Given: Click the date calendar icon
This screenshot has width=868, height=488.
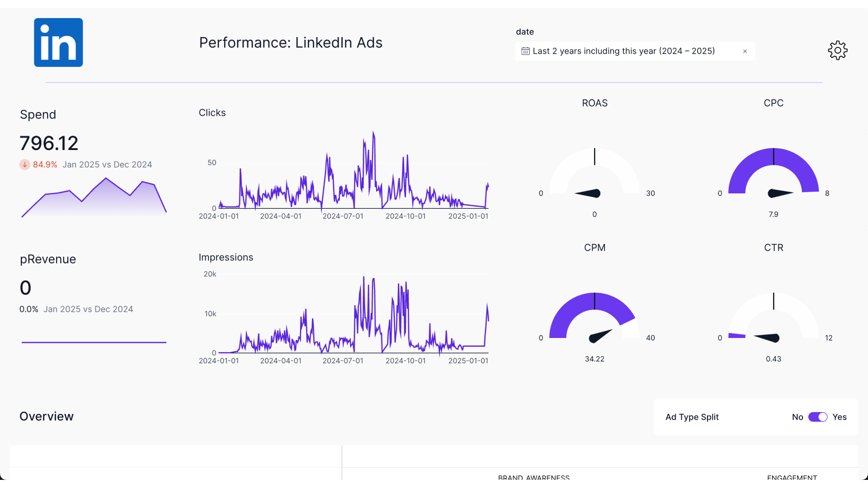Looking at the screenshot, I should pyautogui.click(x=526, y=51).
